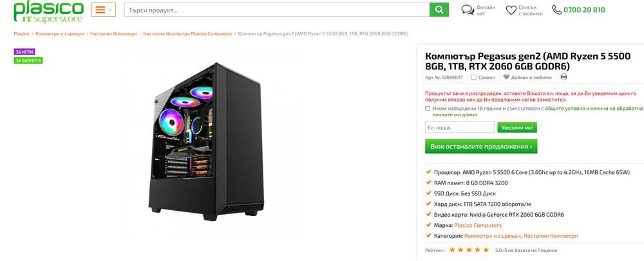Click the five-star rating icons
The height and width of the screenshot is (261, 644).
469,249
